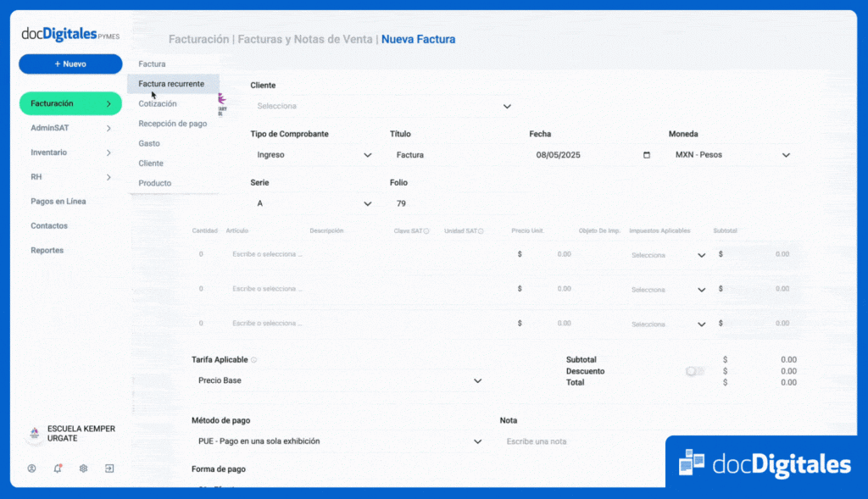Open Reportes in the sidebar
868x499 pixels.
coord(47,250)
